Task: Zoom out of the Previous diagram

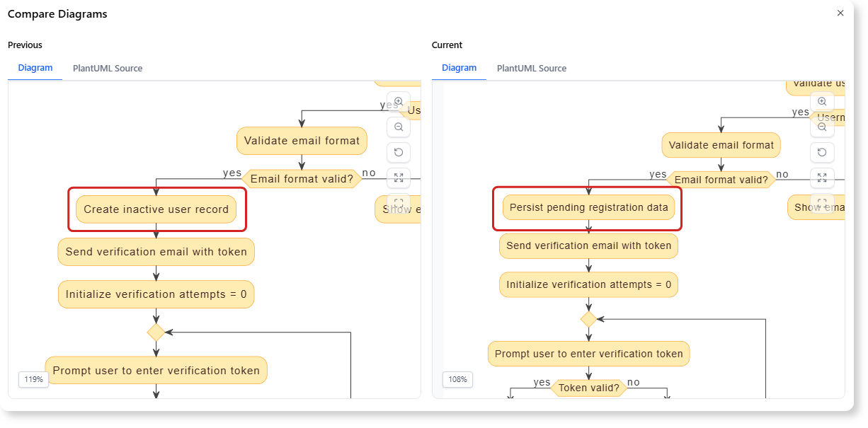Action: point(399,127)
